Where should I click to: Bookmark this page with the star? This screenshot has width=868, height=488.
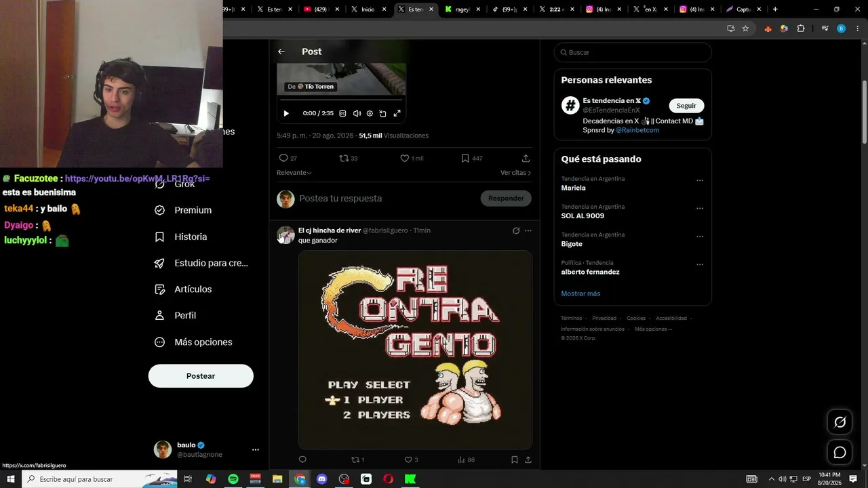pos(745,28)
